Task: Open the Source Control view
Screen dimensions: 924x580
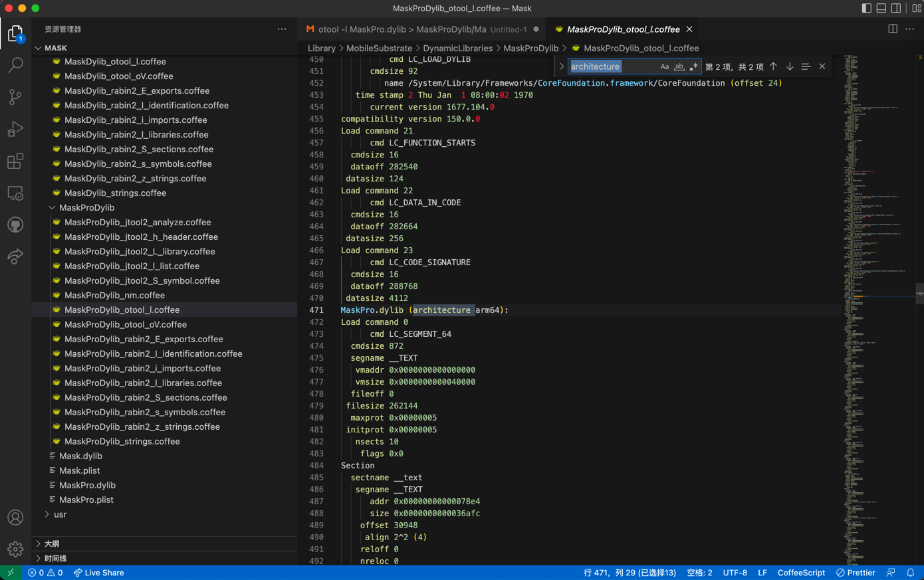Action: pyautogui.click(x=15, y=97)
